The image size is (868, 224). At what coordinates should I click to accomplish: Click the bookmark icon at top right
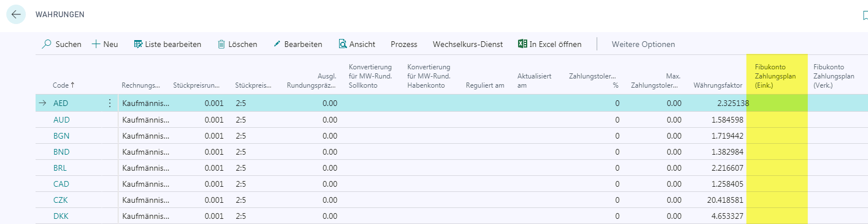click(865, 16)
